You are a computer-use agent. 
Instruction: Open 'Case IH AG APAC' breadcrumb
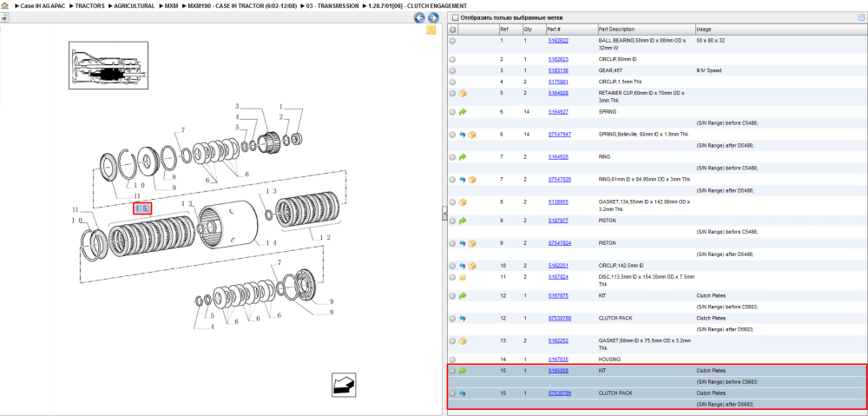tap(43, 5)
